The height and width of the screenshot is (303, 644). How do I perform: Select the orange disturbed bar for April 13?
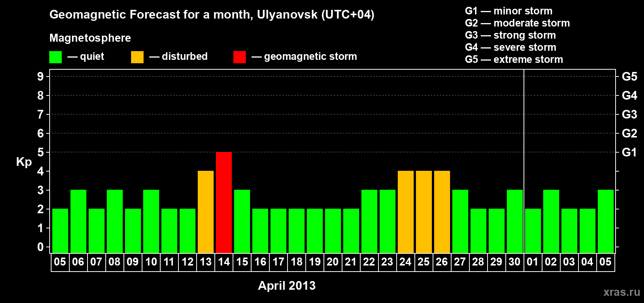click(x=206, y=212)
